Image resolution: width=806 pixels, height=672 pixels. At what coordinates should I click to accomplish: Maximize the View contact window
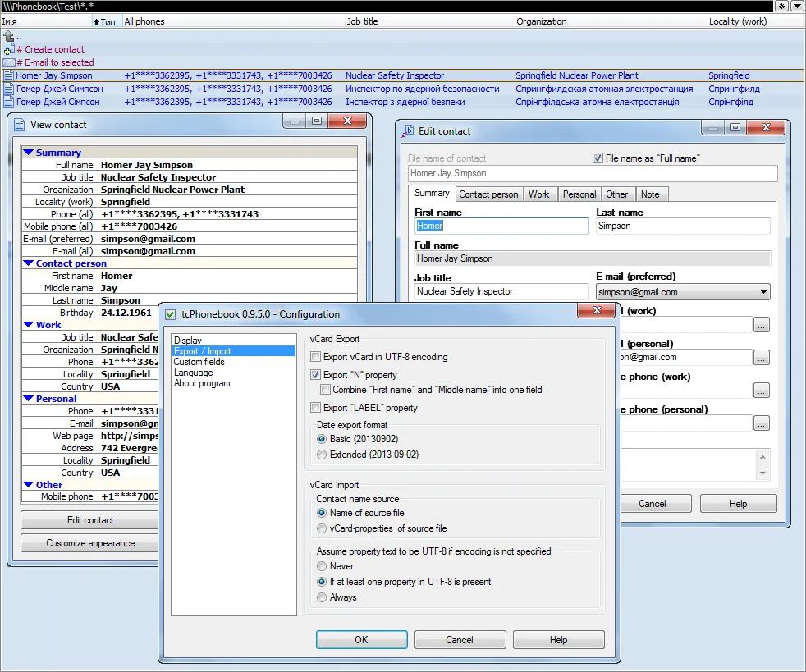(317, 121)
